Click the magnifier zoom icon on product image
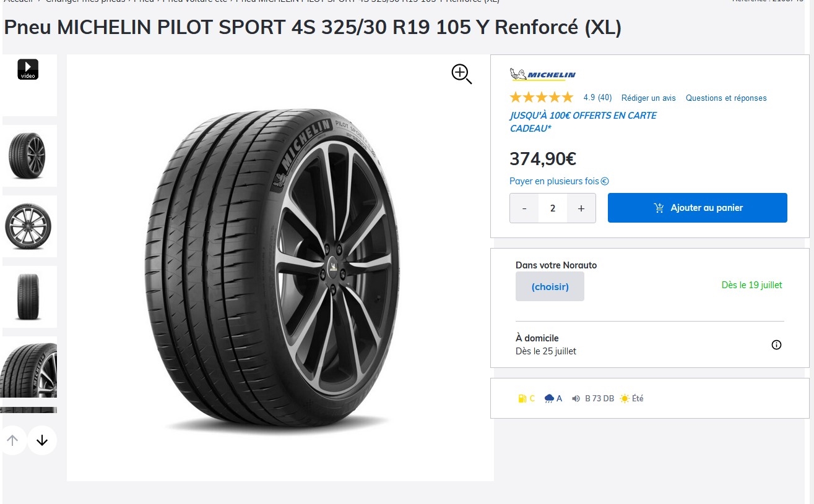Image resolution: width=814 pixels, height=504 pixels. pos(462,74)
